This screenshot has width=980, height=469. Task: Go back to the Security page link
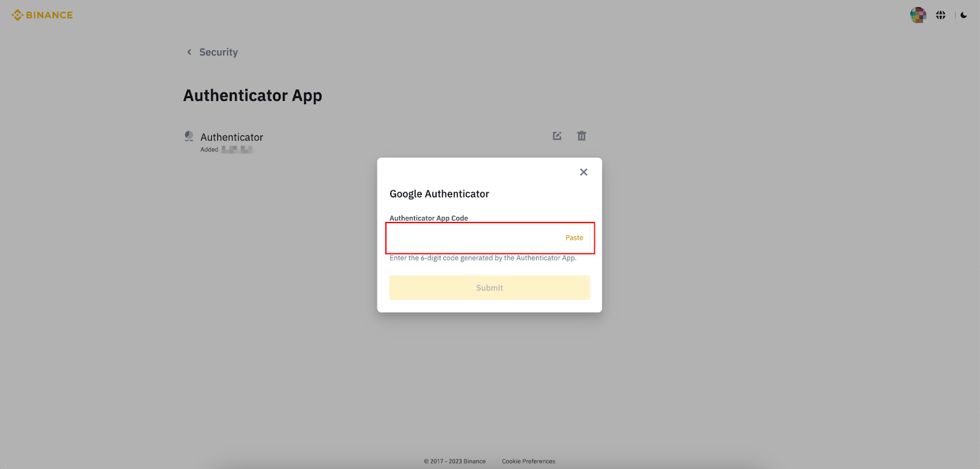tap(218, 52)
